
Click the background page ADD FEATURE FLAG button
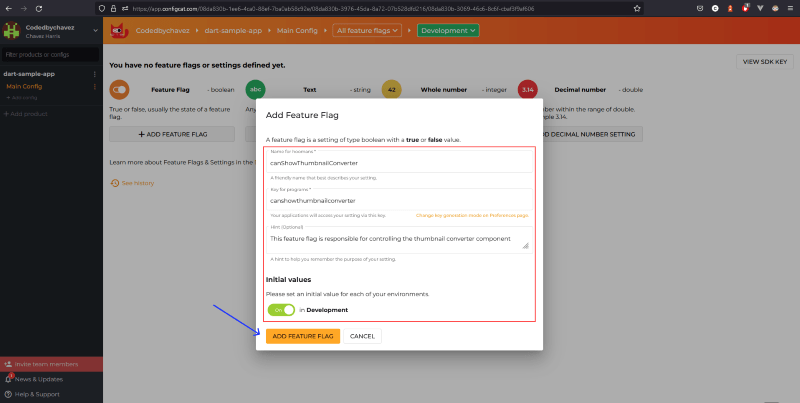(x=172, y=134)
